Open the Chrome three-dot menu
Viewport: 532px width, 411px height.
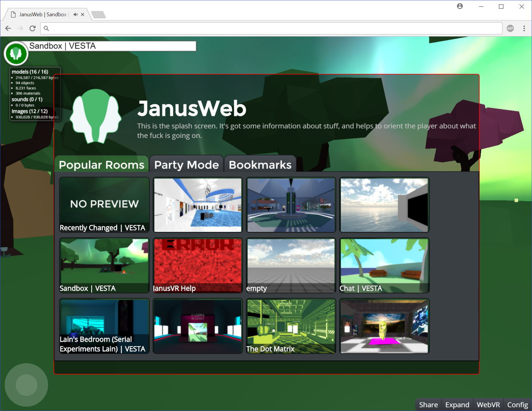(524, 28)
